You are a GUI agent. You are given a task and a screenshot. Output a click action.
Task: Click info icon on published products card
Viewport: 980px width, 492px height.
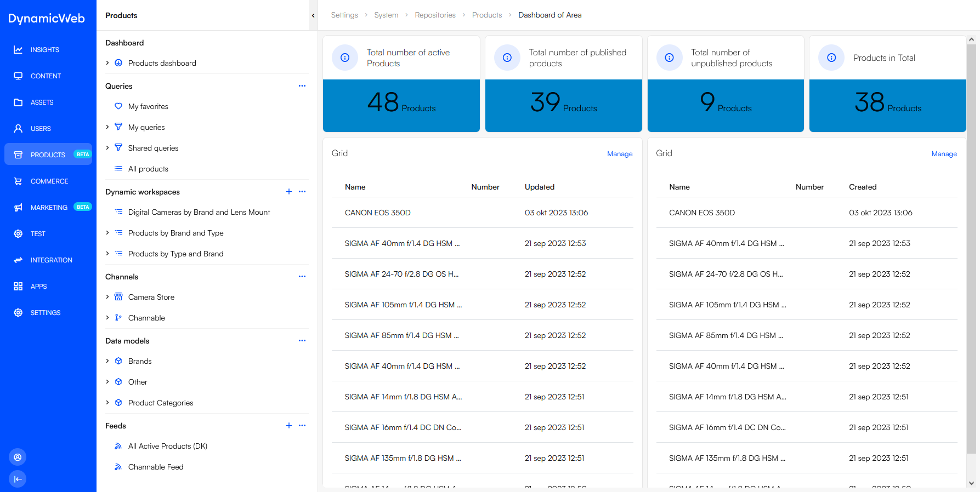[507, 58]
